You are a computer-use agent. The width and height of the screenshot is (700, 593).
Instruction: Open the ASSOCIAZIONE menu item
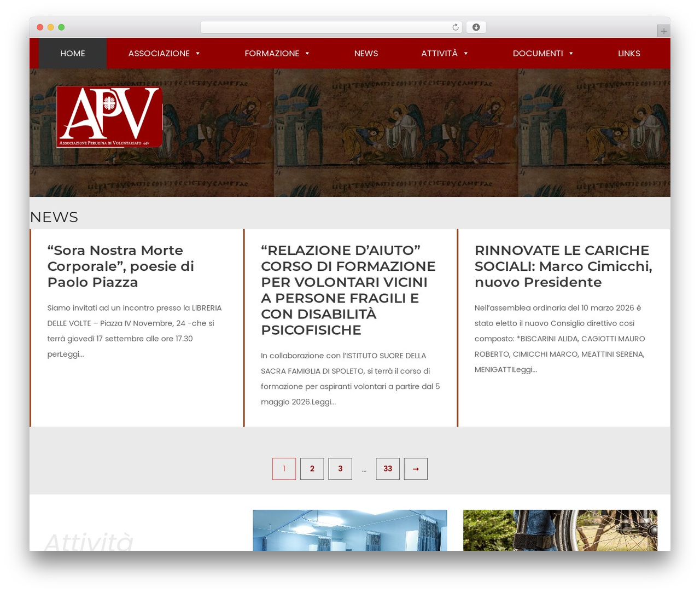tap(159, 53)
